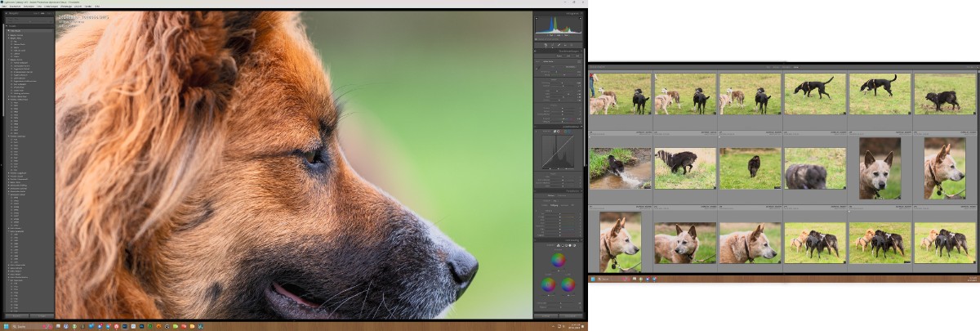Open the Datei (File) menu
This screenshot has width=980, height=331.
point(3,6)
